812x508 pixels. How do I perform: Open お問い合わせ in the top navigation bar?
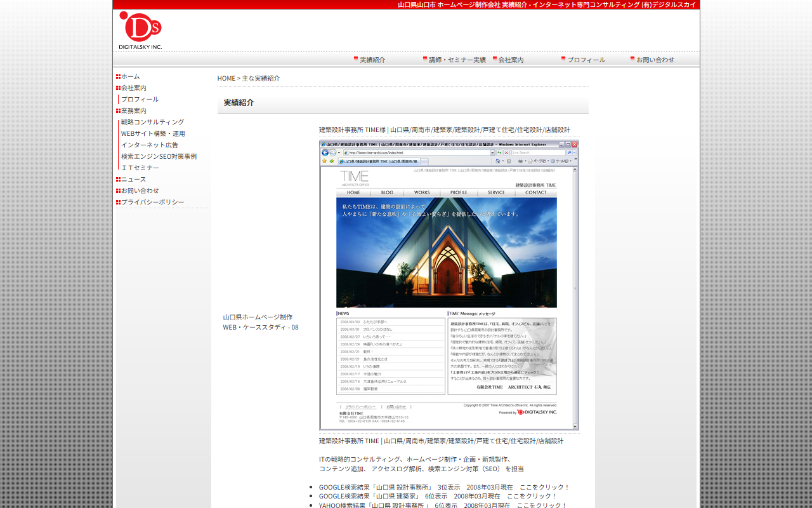click(655, 60)
